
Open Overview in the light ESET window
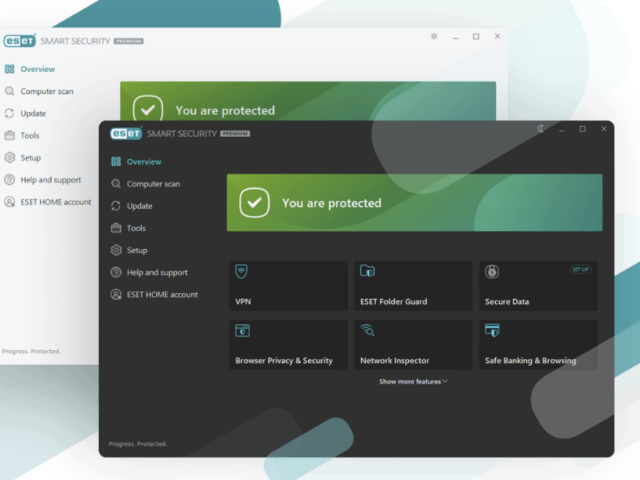[30, 69]
